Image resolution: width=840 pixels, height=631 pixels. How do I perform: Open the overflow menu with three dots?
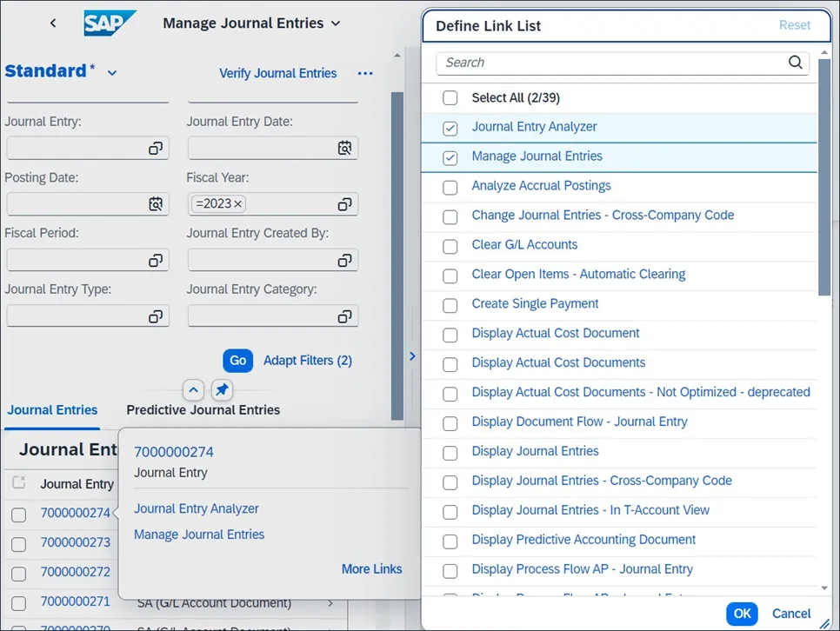click(365, 73)
